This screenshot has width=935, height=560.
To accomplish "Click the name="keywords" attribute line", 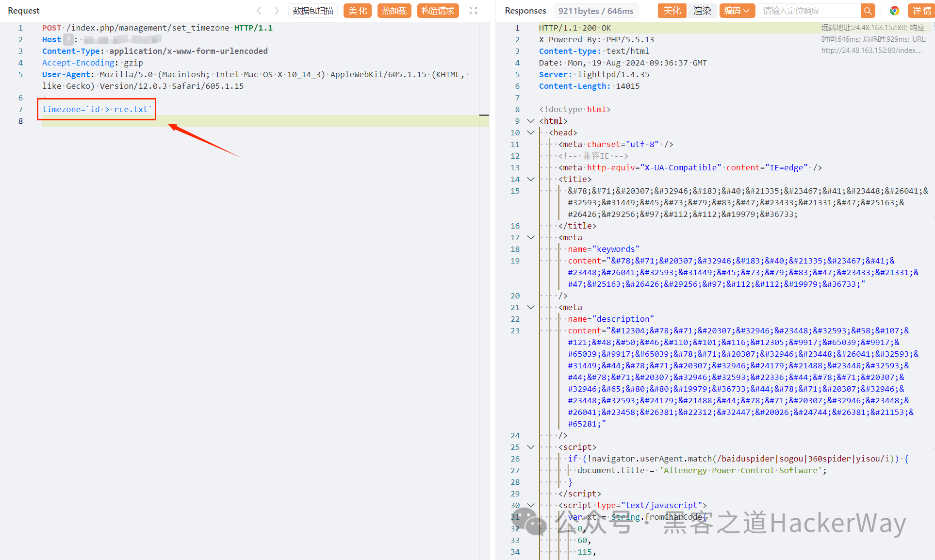I will pyautogui.click(x=604, y=249).
